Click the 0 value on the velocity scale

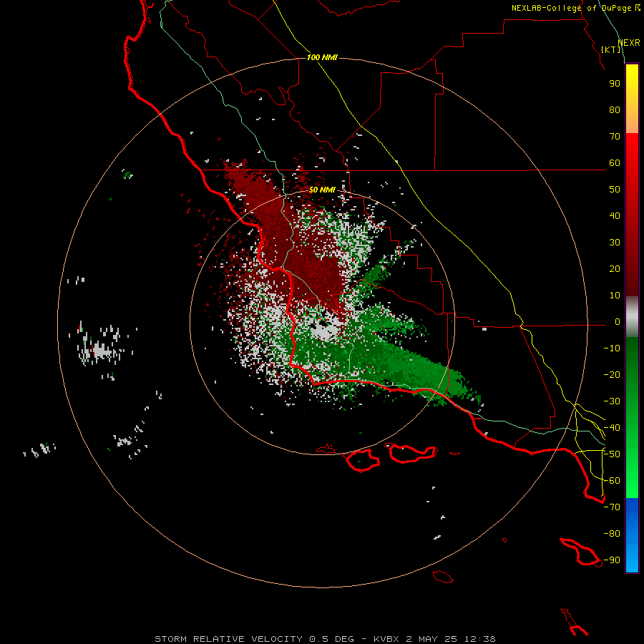click(618, 321)
